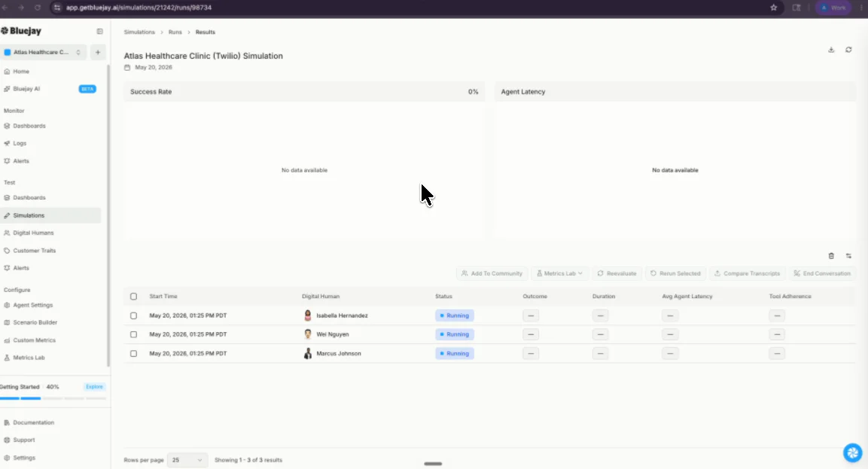The height and width of the screenshot is (469, 868).
Task: Click the Bluejay logo
Action: [21, 31]
